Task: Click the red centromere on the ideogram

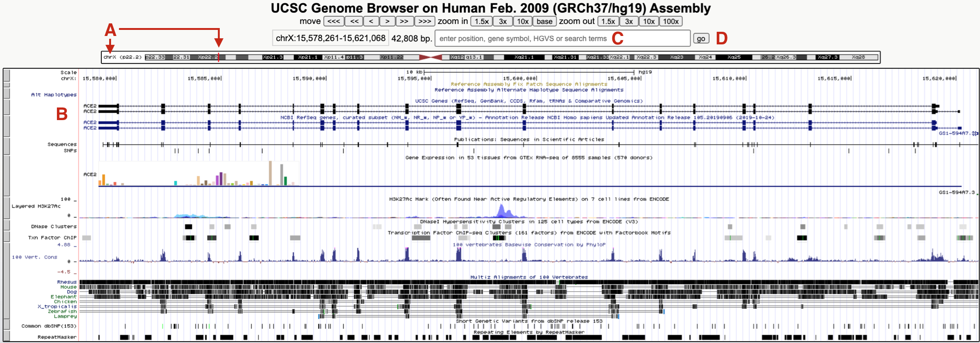Action: pos(430,57)
